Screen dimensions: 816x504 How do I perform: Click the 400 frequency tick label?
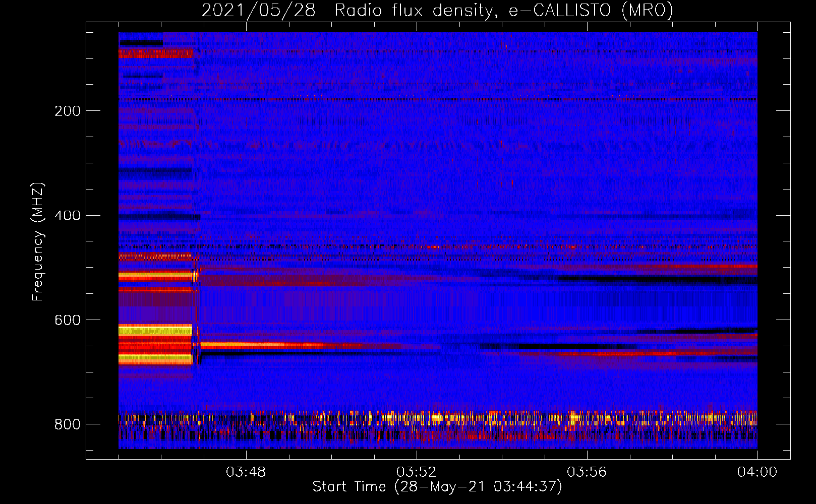click(x=68, y=216)
